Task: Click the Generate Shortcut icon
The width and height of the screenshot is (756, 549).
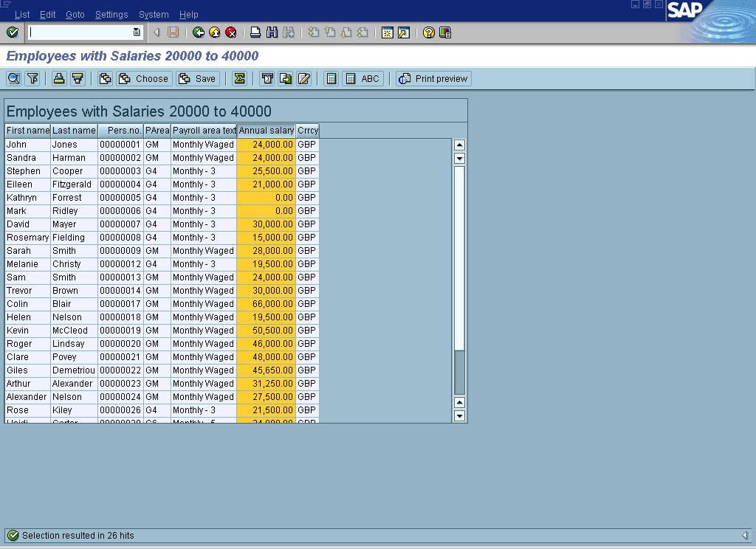Action: (x=404, y=32)
